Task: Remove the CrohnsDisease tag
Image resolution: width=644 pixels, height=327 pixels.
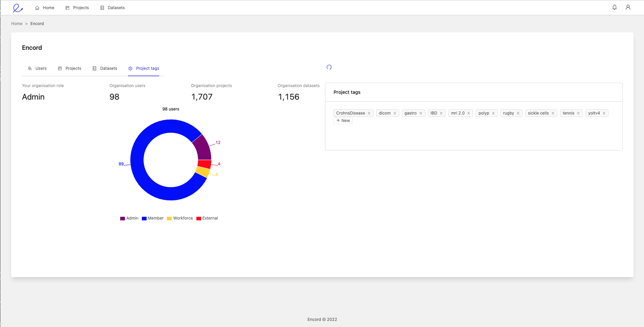Action: pyautogui.click(x=369, y=113)
